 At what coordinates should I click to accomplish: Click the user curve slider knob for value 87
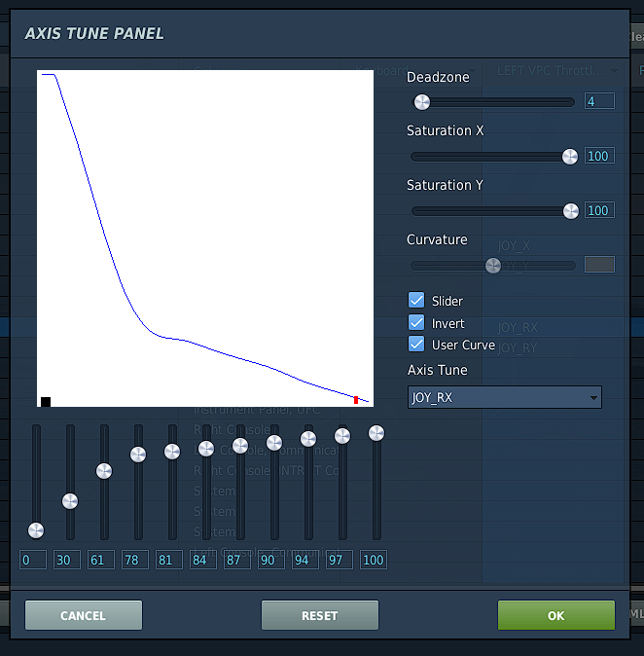tap(240, 446)
